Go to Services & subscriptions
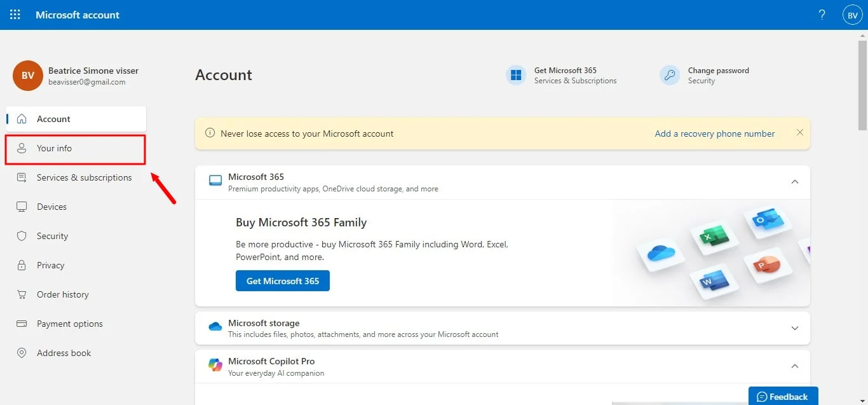The image size is (868, 405). tap(76, 177)
